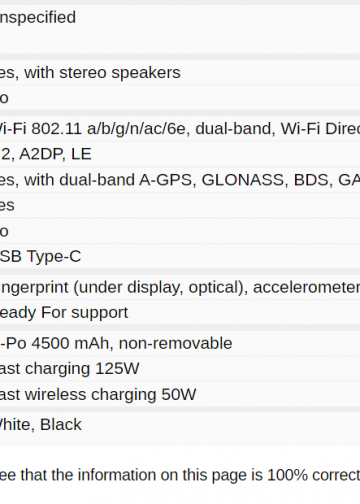Screen dimensions: 360x504
Task: Click the 'Unspecified' row at top
Action: [x=180, y=29]
